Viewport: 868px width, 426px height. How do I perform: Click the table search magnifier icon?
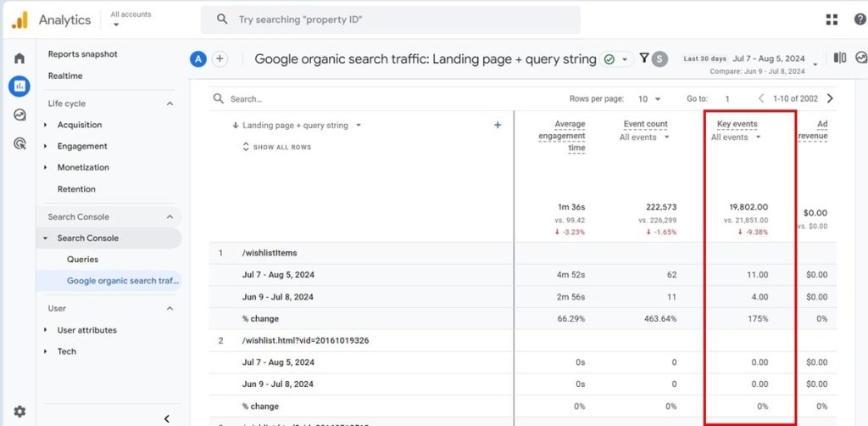(220, 98)
